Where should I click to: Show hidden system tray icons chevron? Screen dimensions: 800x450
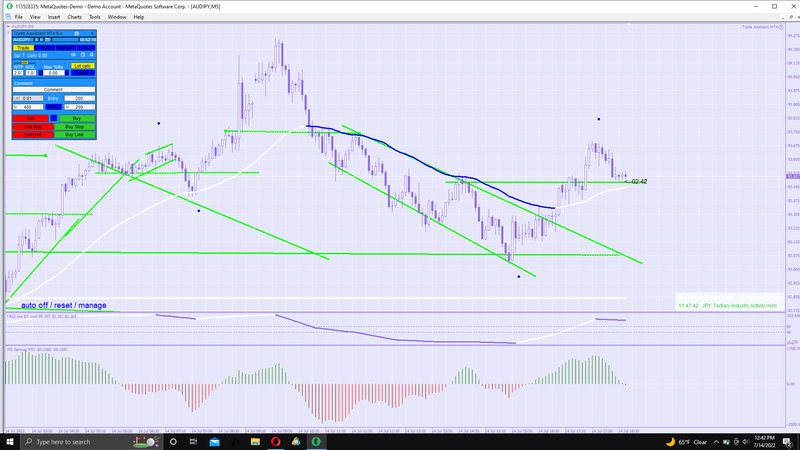[716, 442]
